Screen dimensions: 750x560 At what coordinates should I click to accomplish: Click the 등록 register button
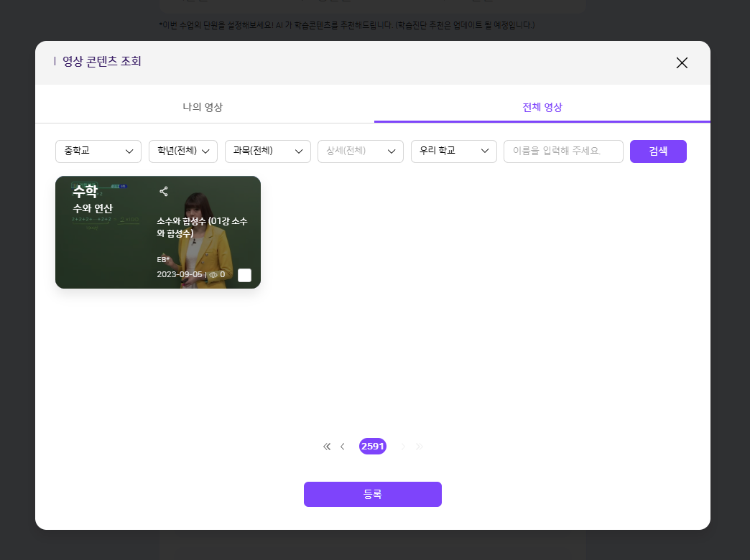(x=372, y=494)
